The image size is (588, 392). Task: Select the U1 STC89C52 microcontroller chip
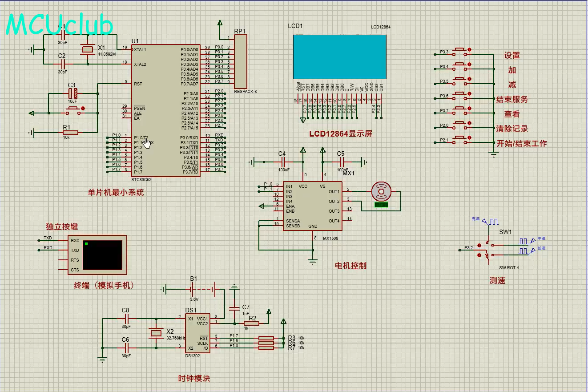pos(165,110)
